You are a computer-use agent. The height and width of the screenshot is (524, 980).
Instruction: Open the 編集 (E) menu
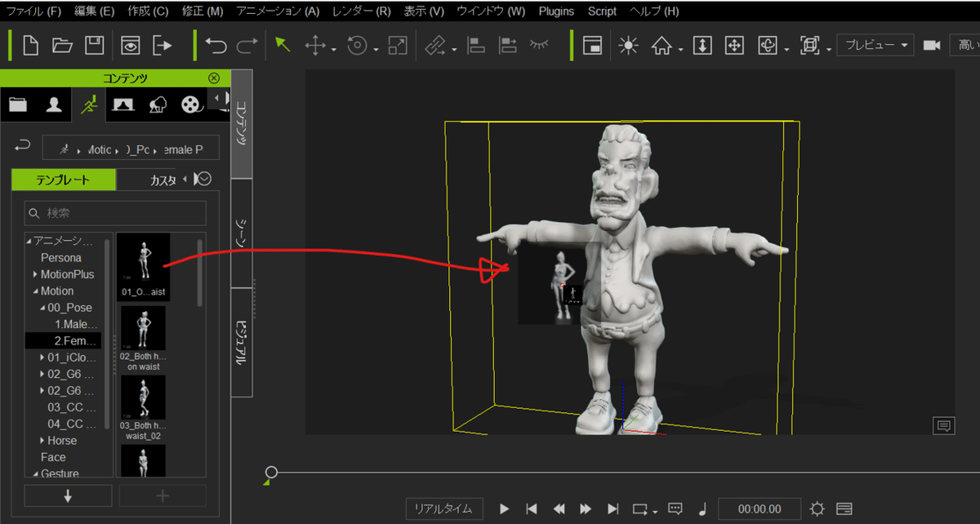95,11
